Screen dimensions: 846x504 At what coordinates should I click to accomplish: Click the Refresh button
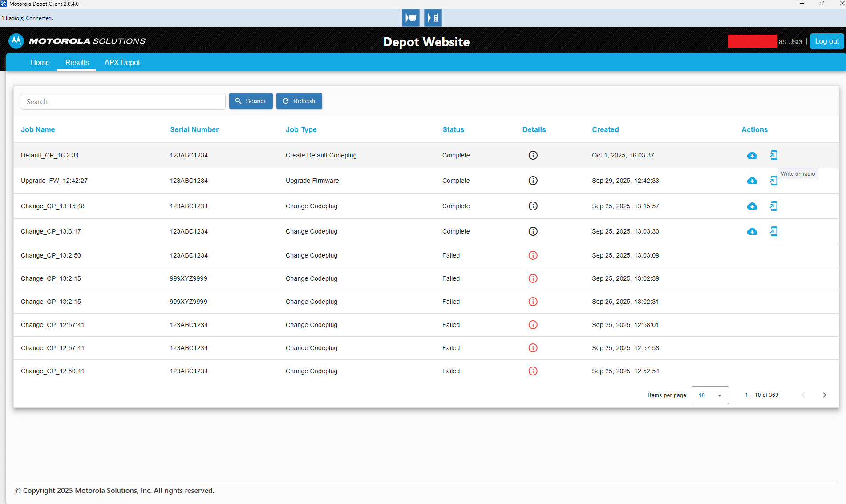point(299,101)
